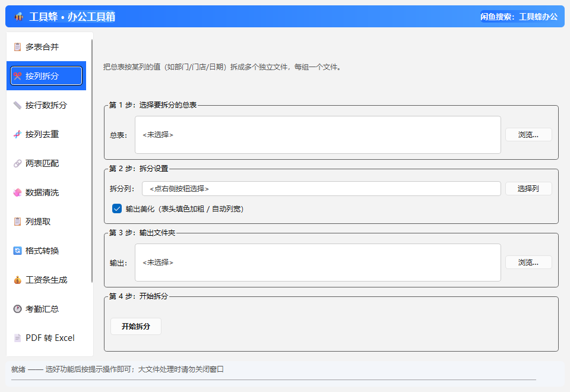This screenshot has height=392, width=570.
Task: Go to 两表匹配 function
Action: click(46, 163)
